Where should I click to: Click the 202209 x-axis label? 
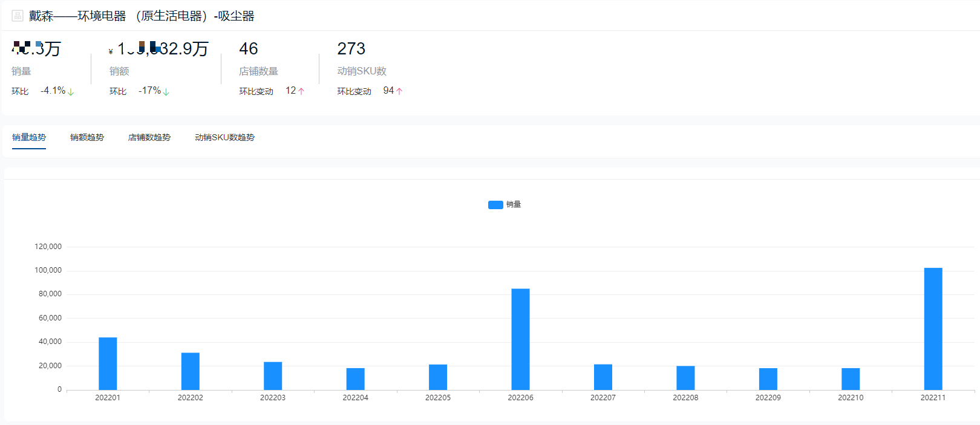tap(768, 398)
